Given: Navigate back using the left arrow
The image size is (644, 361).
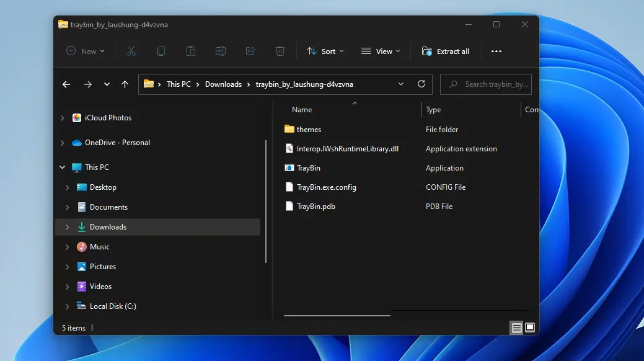Looking at the screenshot, I should 66,84.
